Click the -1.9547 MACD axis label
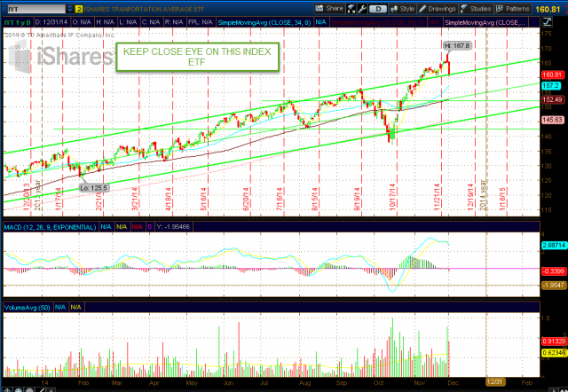This screenshot has width=568, height=392. tap(554, 286)
